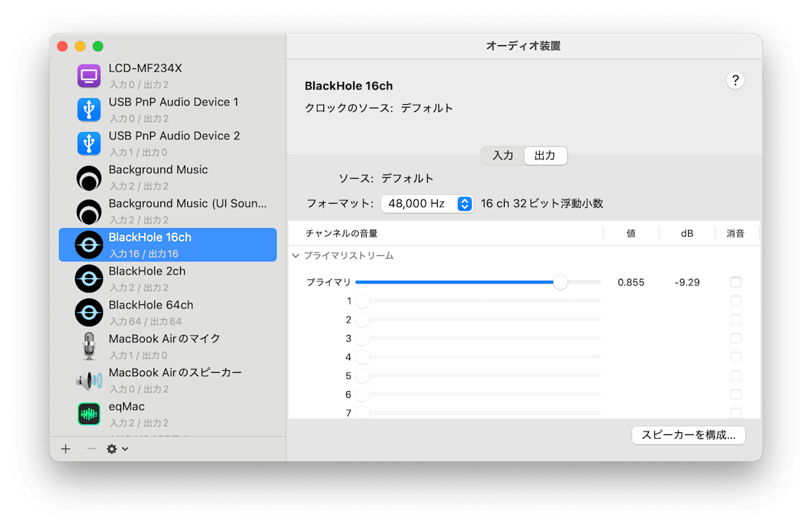Open help with the question mark button
This screenshot has width=812, height=527.
(x=736, y=81)
